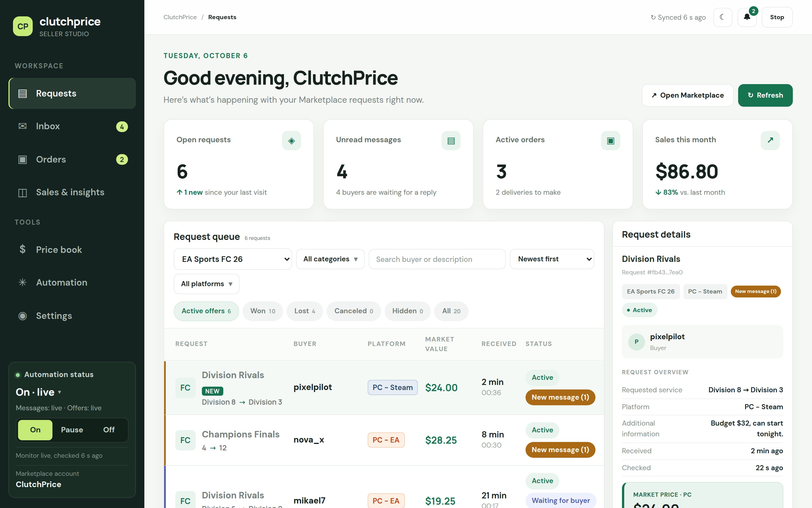Viewport: 812px width, 508px height.
Task: Click the ClutchPrice breadcrumb link
Action: [180, 17]
